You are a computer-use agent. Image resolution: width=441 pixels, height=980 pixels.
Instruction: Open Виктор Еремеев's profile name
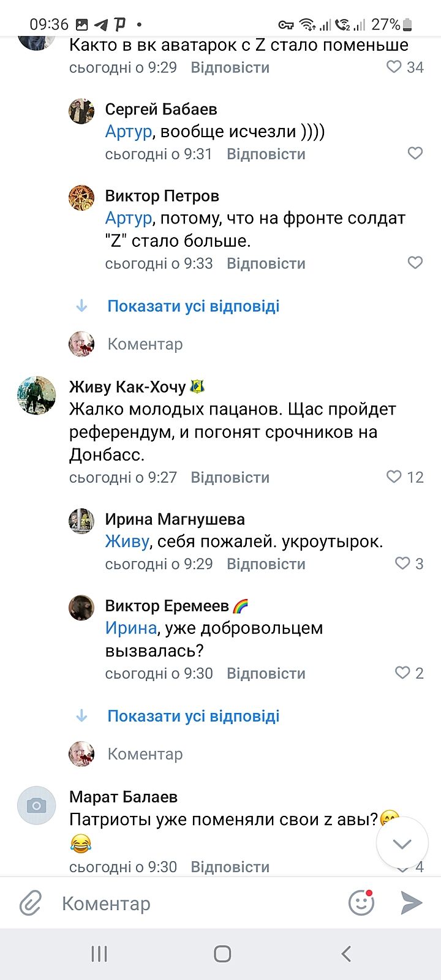[x=167, y=606]
